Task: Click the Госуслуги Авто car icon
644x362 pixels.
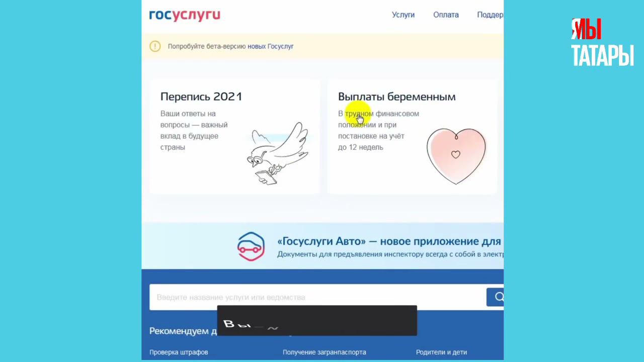Action: [251, 246]
